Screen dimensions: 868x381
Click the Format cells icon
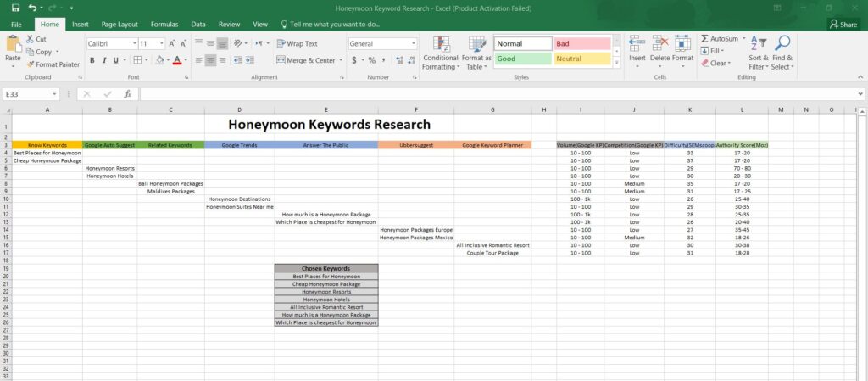682,44
